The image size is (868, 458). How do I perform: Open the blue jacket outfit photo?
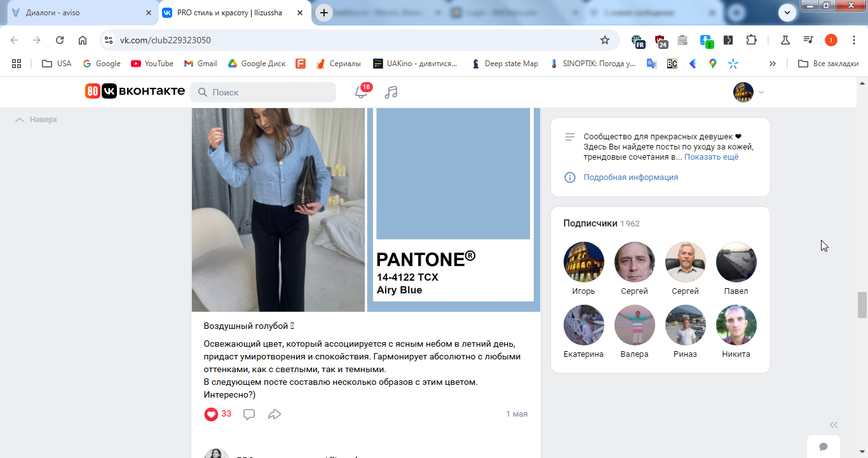278,210
